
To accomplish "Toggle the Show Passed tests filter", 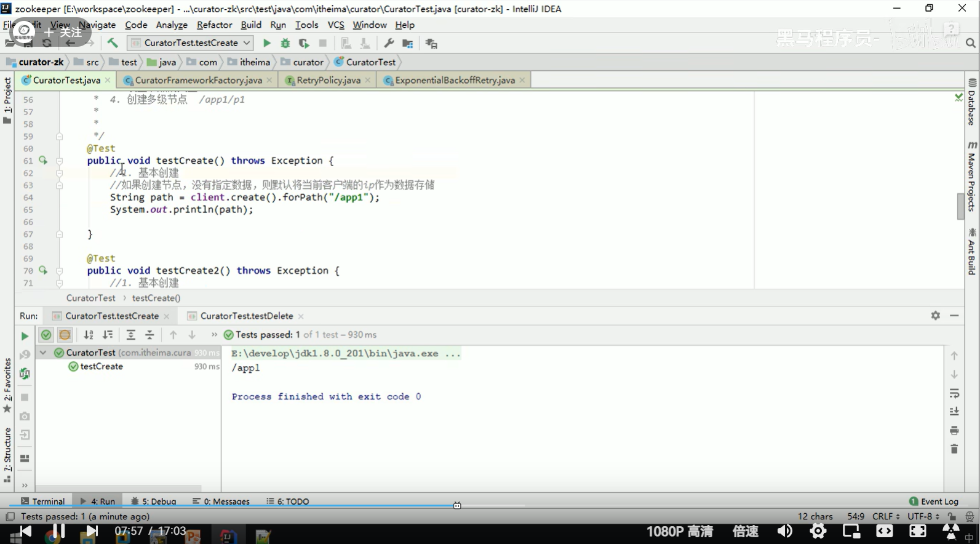I will tap(46, 335).
